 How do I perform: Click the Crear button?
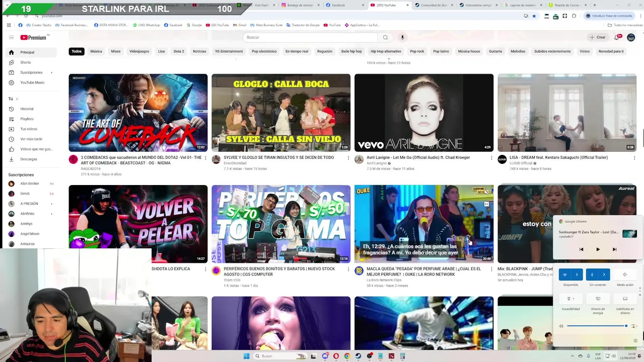point(598,37)
